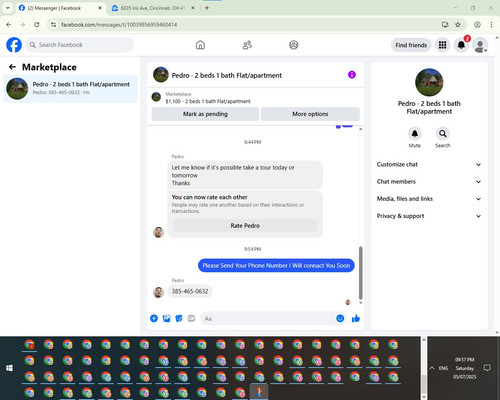The width and height of the screenshot is (500, 400).
Task: Open more actions with the blue plus icon
Action: point(154,318)
